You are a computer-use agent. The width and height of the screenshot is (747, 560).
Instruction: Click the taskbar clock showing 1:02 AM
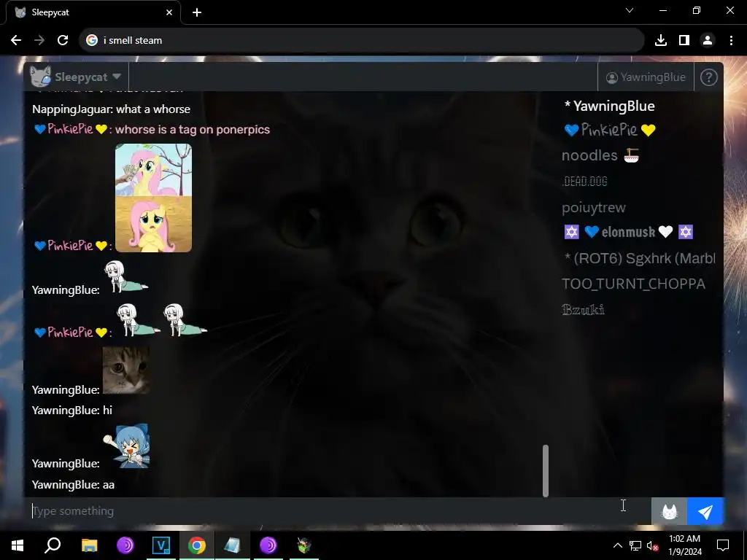[x=684, y=545]
